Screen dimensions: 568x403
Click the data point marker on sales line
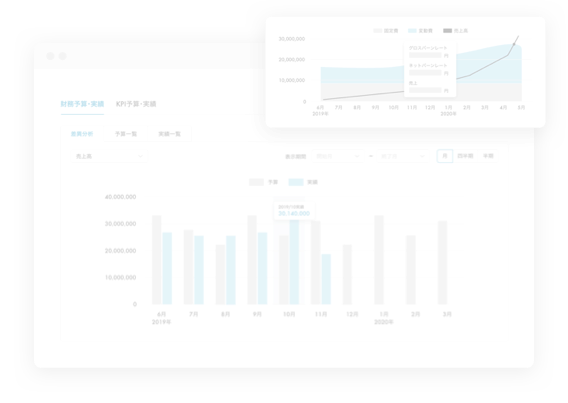tap(514, 44)
